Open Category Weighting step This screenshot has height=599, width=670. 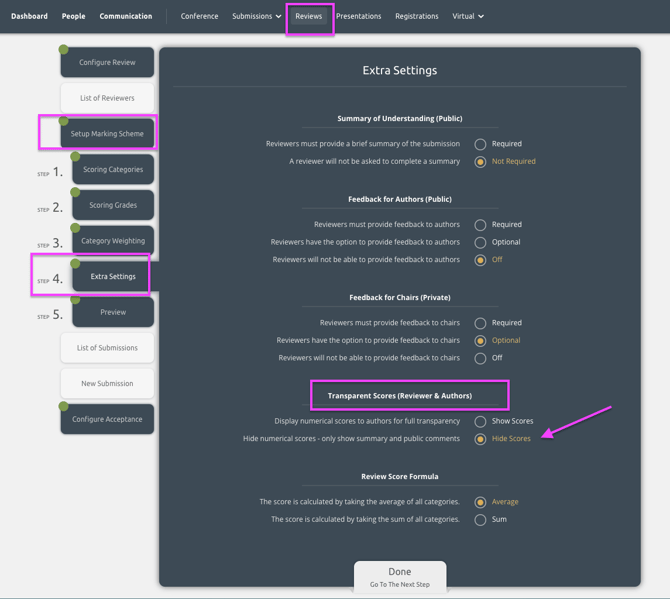pyautogui.click(x=113, y=241)
